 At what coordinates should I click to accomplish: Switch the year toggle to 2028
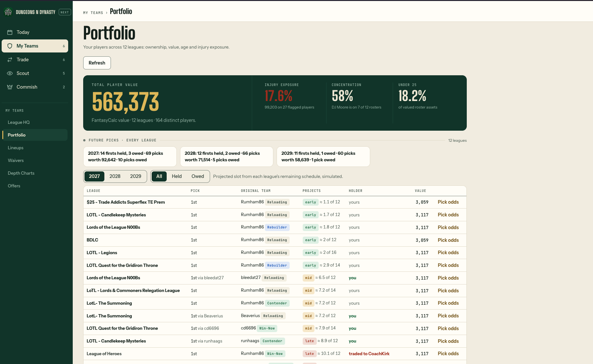click(x=115, y=176)
